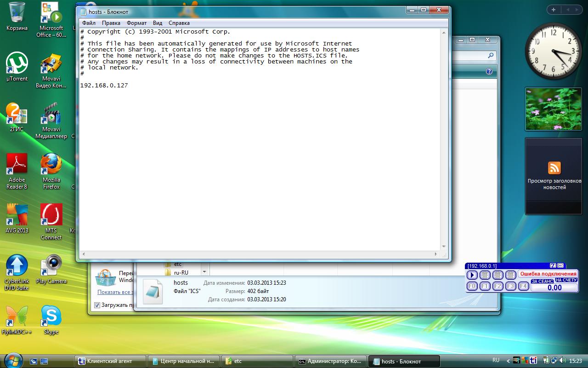Screen dimensions: 588x368
Task: Show hidden tray icons arrow
Action: [508, 361]
